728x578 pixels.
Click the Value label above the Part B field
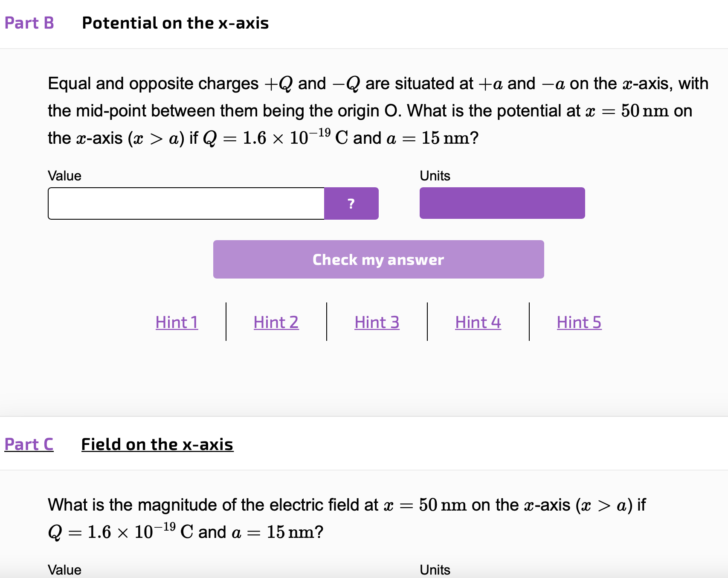(x=64, y=175)
